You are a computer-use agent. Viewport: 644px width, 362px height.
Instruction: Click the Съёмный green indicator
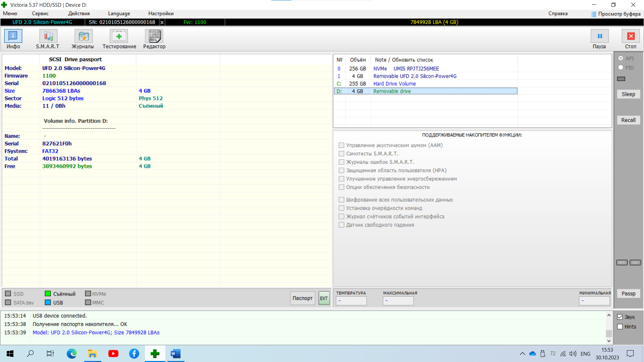tap(48, 294)
